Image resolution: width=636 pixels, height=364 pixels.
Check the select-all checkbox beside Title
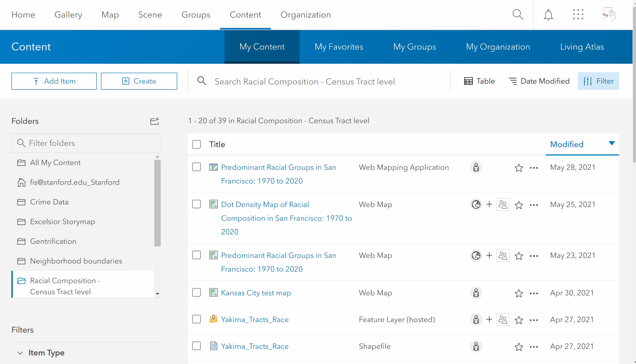(196, 144)
